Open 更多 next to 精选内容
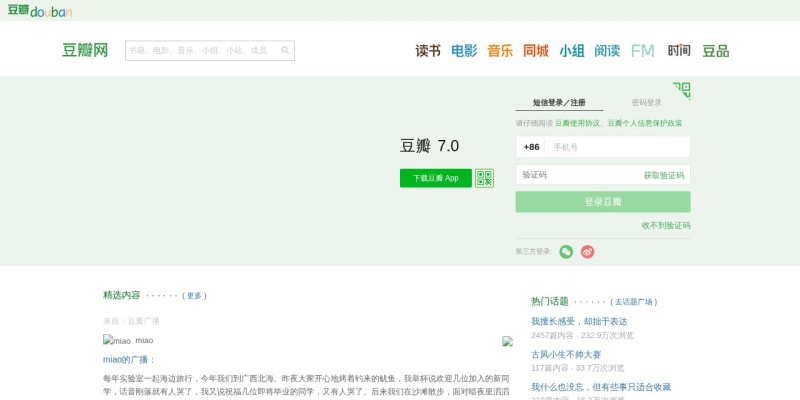 (194, 295)
